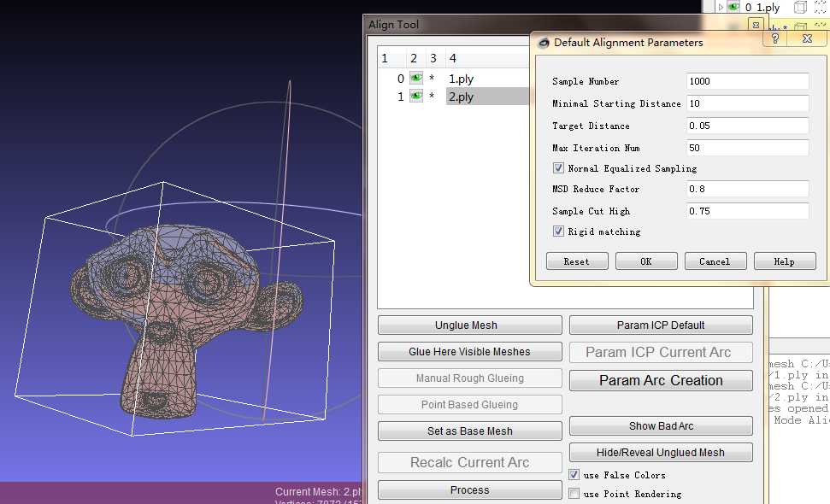This screenshot has height=504, width=830.
Task: Toggle eye visibility of 1.ply in Align Tool
Action: 416,79
